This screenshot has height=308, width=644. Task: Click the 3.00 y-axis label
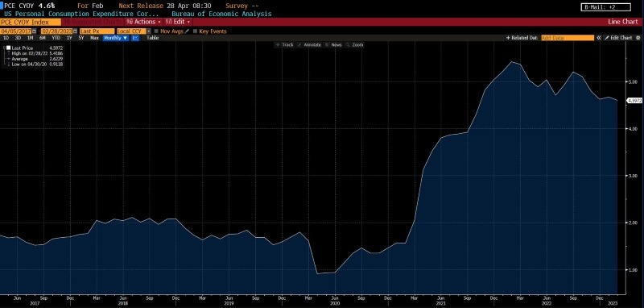point(633,176)
